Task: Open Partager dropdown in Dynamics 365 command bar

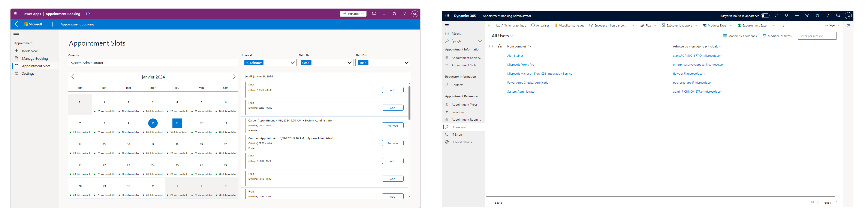Action: click(x=832, y=26)
